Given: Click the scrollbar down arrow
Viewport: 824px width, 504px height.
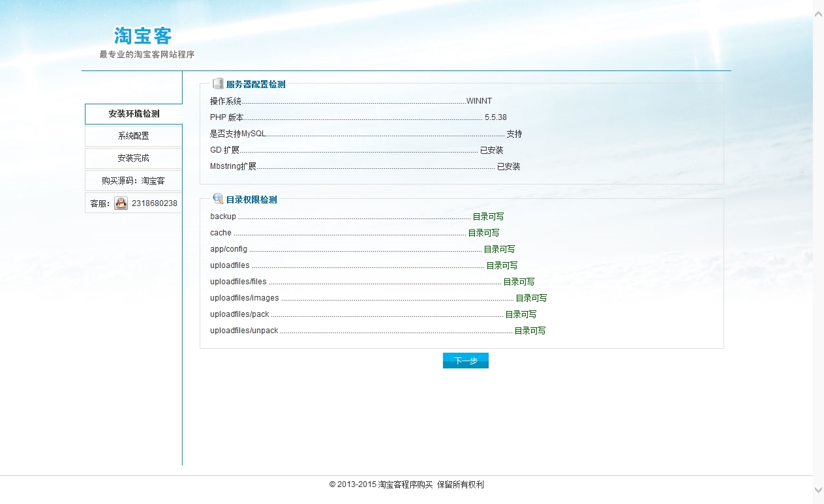Looking at the screenshot, I should [x=819, y=490].
